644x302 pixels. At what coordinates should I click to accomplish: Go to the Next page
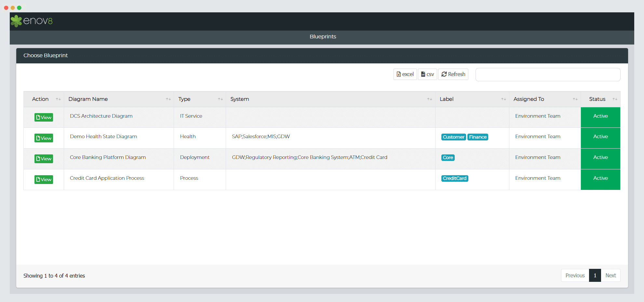(x=610, y=275)
